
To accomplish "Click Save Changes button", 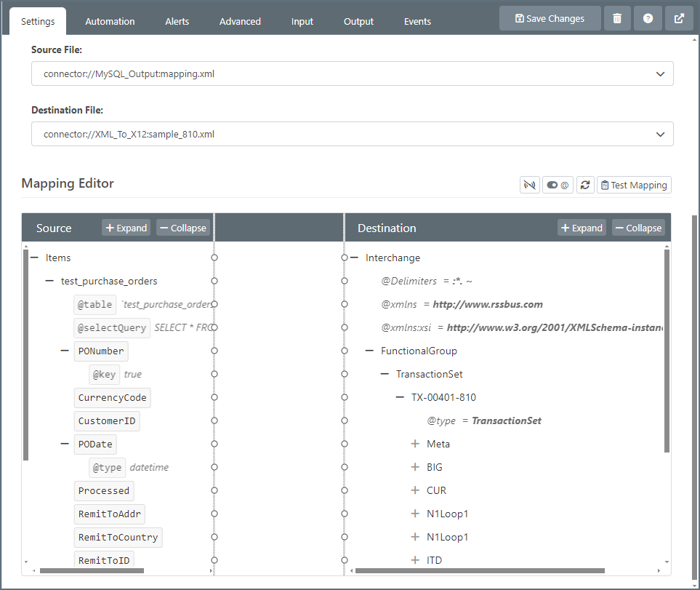I will tap(550, 18).
